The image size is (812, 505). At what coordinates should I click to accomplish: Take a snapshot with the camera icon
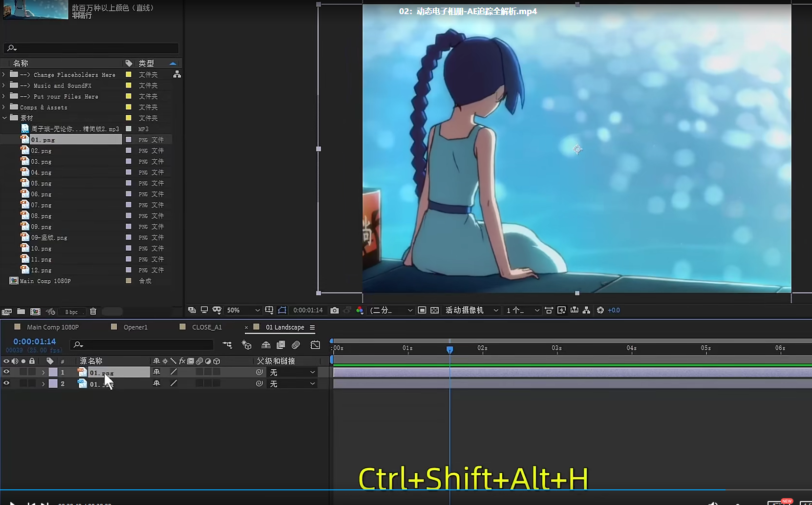click(x=334, y=310)
